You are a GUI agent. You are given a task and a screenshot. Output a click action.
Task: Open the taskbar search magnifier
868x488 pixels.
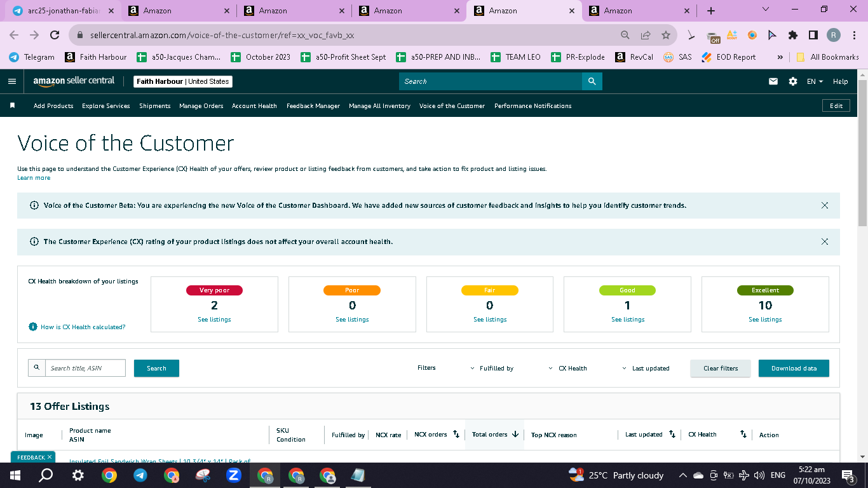coord(46,475)
